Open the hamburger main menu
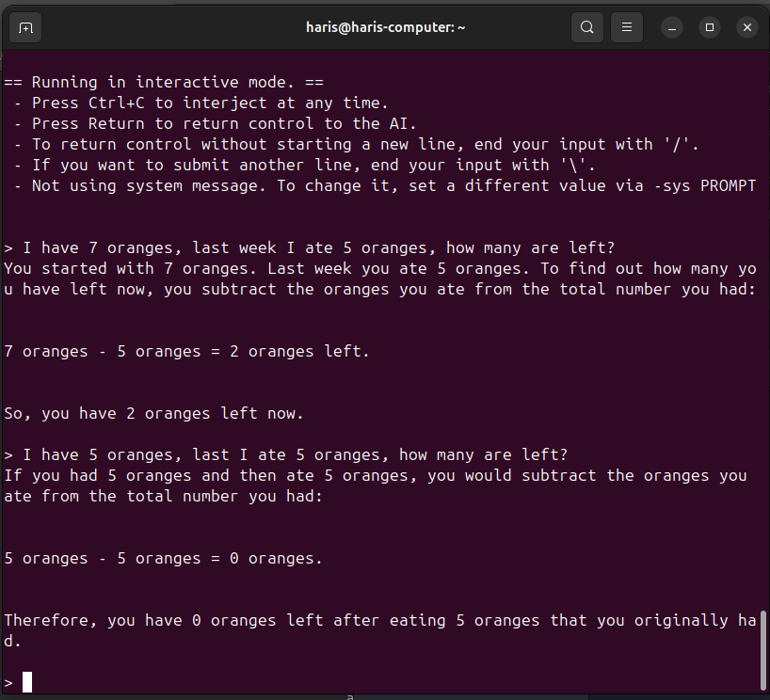Viewport: 770px width, 700px height. coord(627,27)
